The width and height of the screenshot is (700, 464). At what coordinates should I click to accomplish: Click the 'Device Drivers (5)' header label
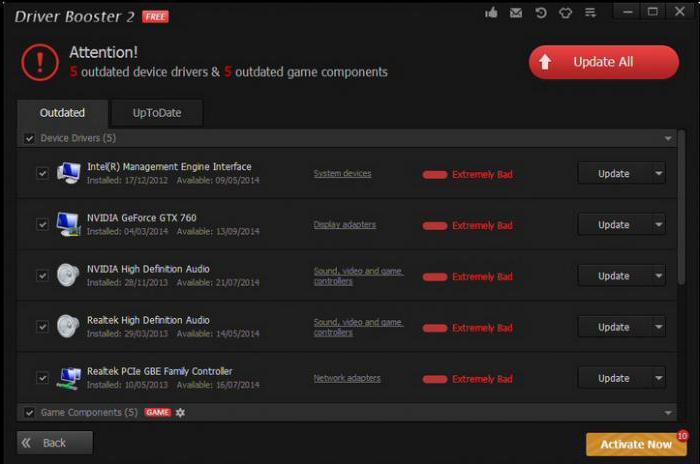coord(78,138)
